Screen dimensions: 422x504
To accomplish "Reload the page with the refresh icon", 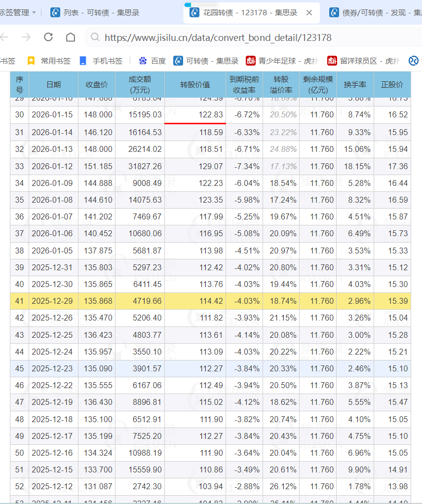I will tap(48, 37).
